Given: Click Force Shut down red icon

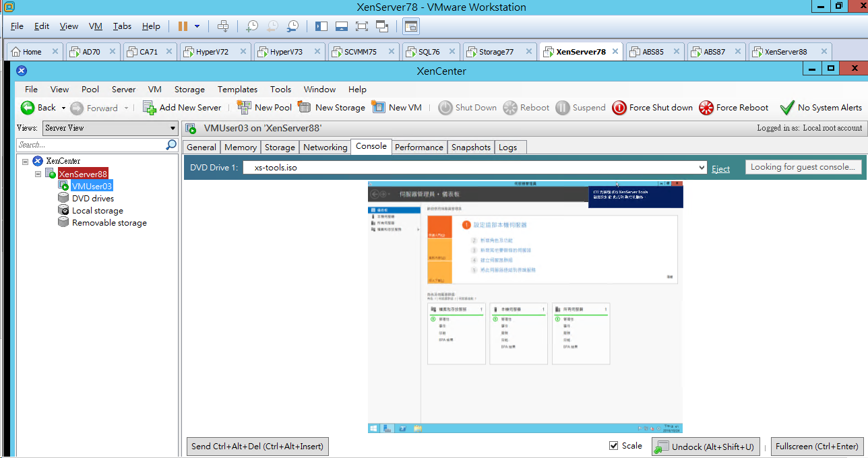Looking at the screenshot, I should [619, 108].
